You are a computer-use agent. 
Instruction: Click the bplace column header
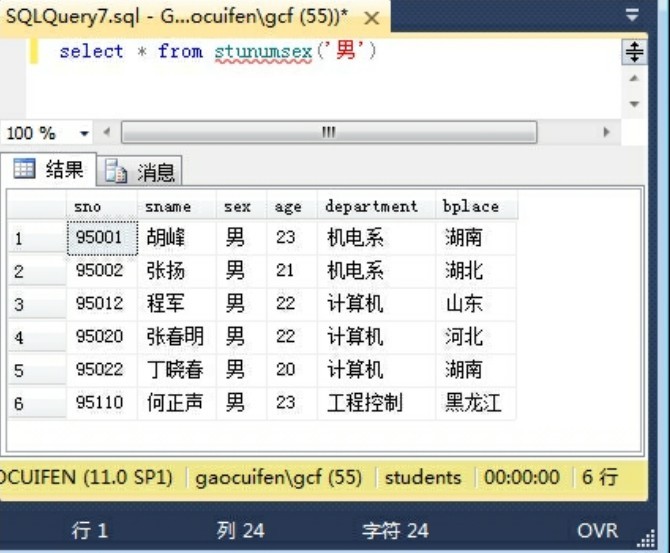[x=476, y=206]
